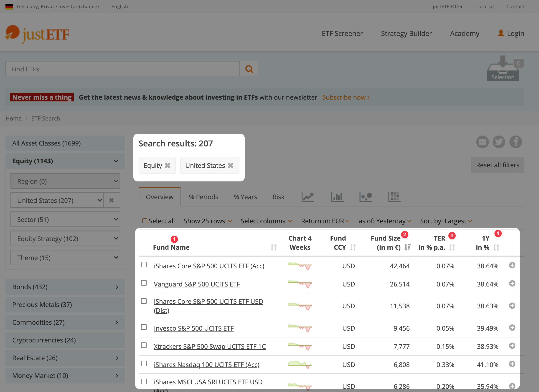The height and width of the screenshot is (392, 539).
Task: Open as of: Yesterday dropdown
Action: (385, 221)
